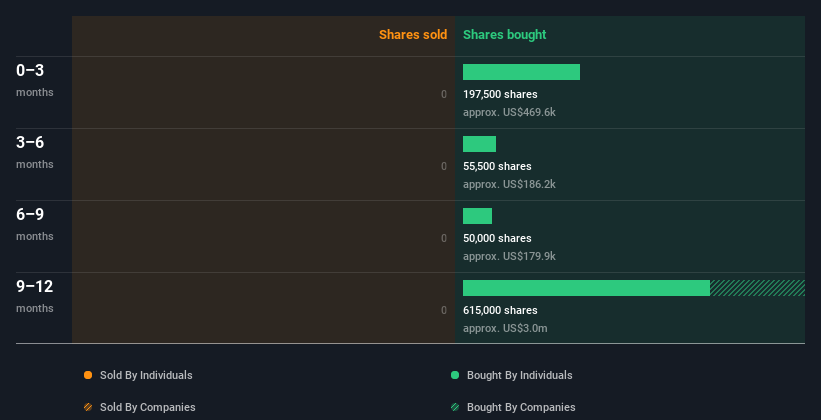Click the green Bought By Individuals legend dot
Viewport: 821px width, 420px height.
[x=455, y=375]
